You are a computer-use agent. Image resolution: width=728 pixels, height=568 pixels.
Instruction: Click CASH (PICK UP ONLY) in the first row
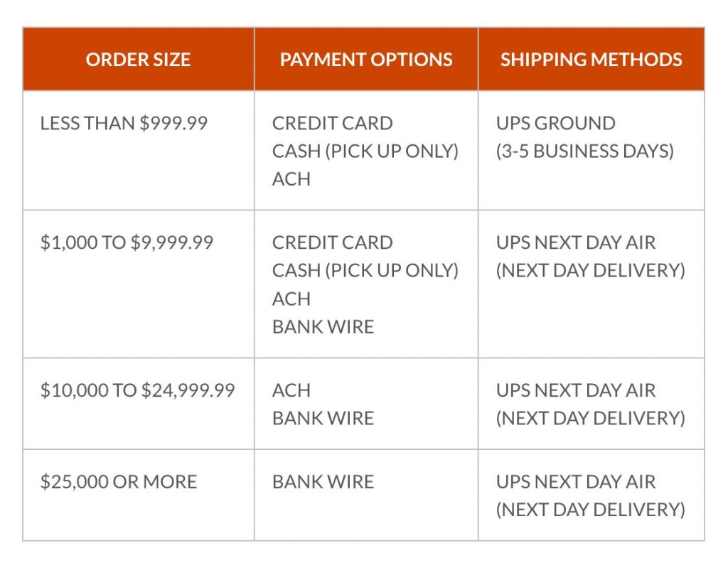(x=365, y=151)
